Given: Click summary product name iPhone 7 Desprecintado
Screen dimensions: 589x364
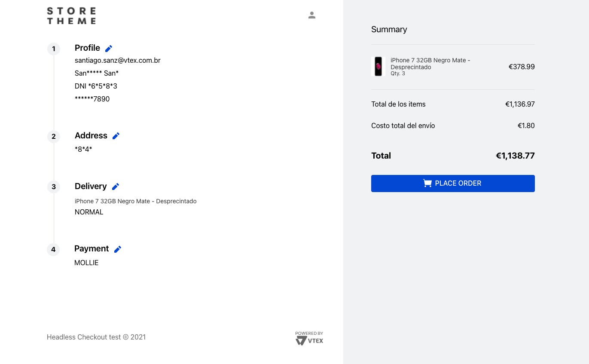Looking at the screenshot, I should 430,64.
